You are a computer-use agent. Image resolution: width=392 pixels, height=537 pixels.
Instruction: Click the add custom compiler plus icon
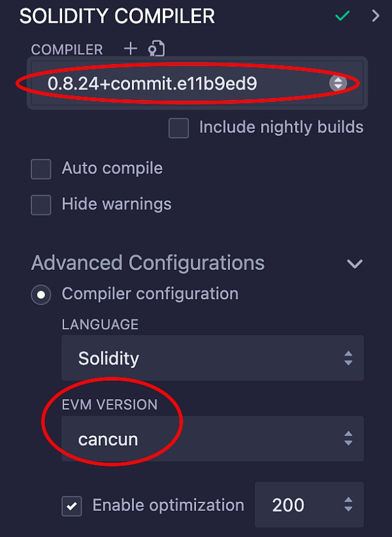pos(129,48)
